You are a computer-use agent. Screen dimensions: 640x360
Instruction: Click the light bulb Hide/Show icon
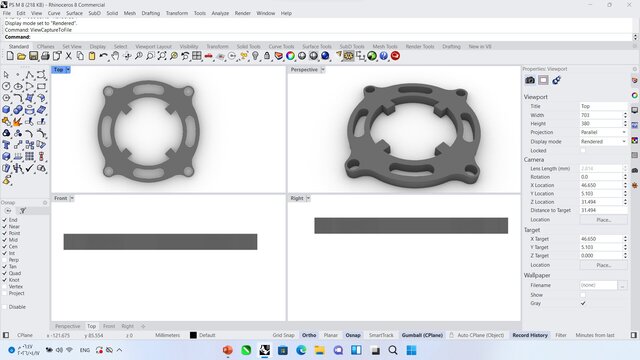pyautogui.click(x=255, y=56)
